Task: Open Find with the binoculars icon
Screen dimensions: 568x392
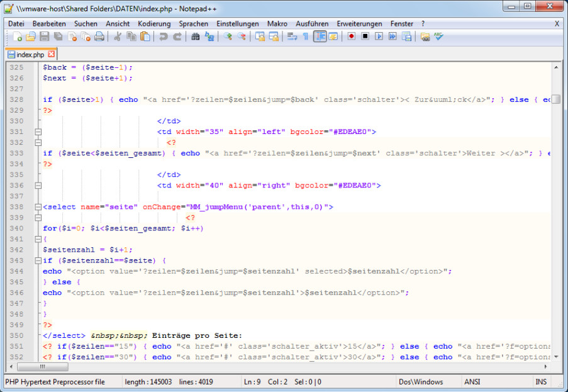Action: tap(196, 36)
